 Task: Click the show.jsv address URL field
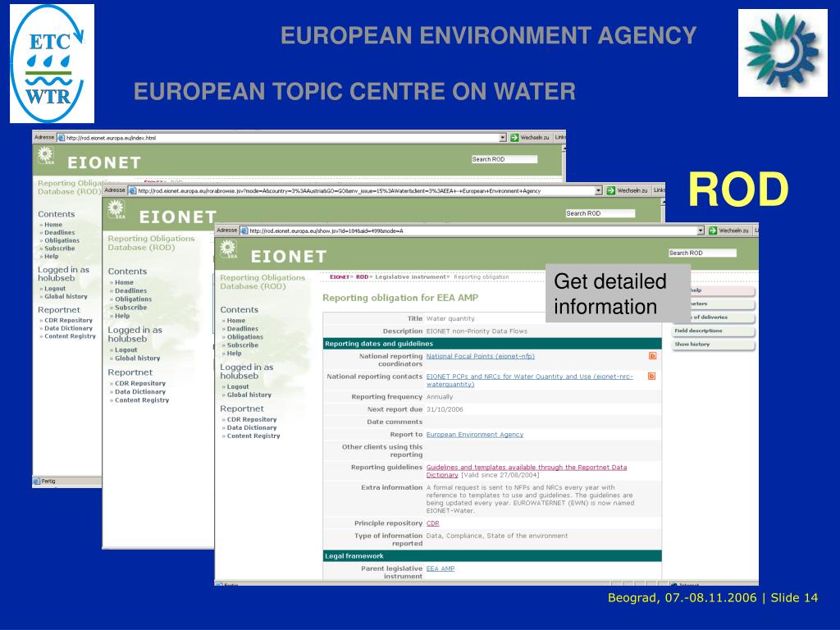472,231
